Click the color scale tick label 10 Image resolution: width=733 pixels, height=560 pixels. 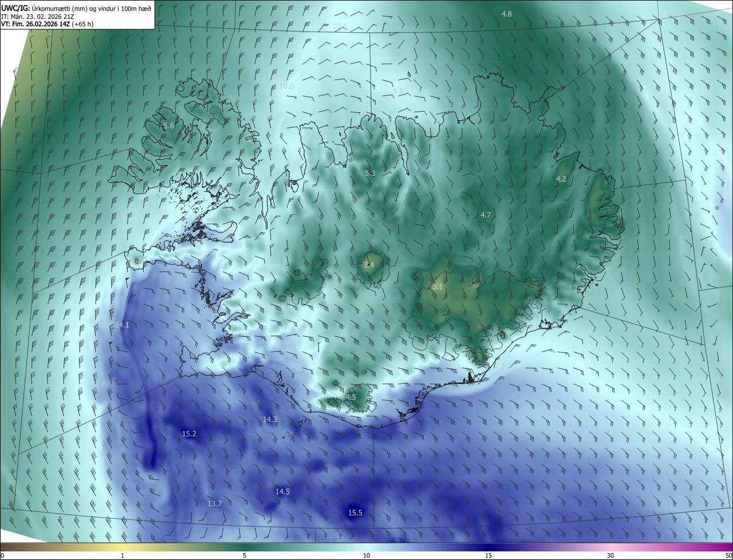(x=366, y=555)
